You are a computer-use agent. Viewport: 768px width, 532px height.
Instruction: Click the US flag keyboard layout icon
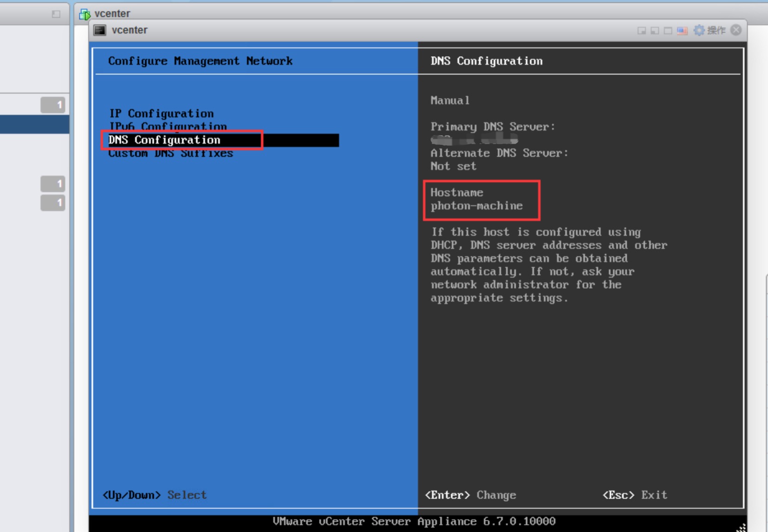[x=682, y=31]
